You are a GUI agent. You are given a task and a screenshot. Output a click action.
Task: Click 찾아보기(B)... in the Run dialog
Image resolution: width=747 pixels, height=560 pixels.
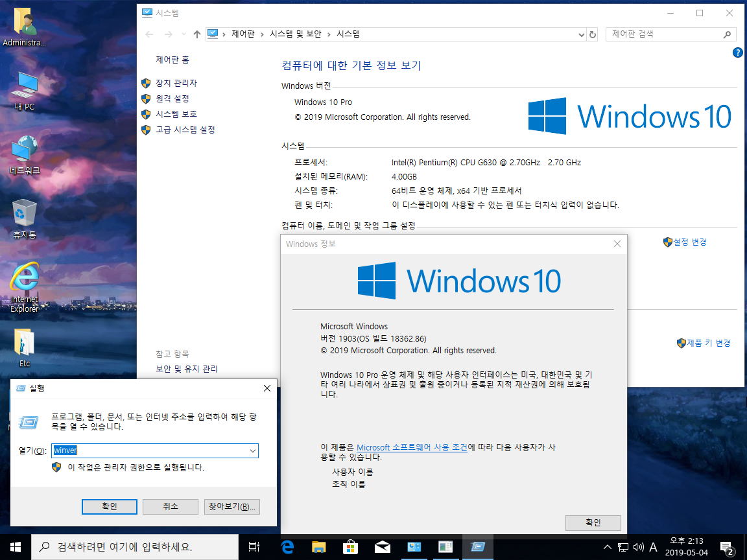click(232, 507)
